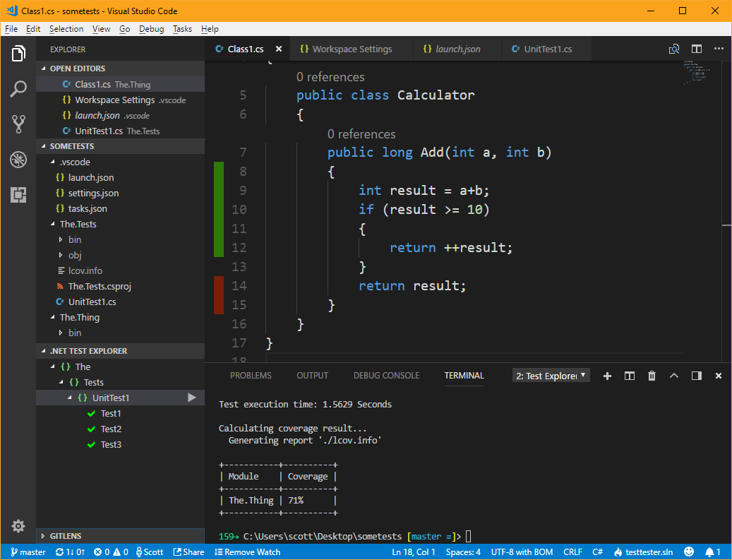This screenshot has width=732, height=560.
Task: Click the testtester.sln flame project item
Action: (x=643, y=552)
